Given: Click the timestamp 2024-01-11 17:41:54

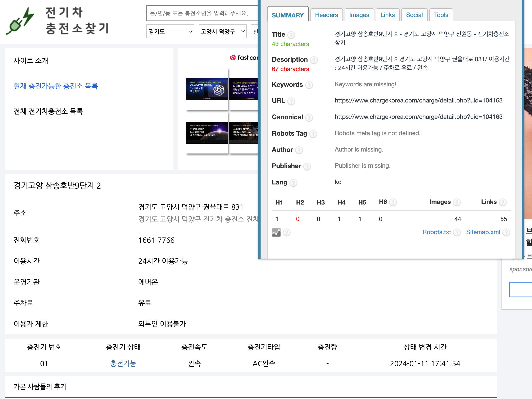Looking at the screenshot, I should (x=425, y=363).
